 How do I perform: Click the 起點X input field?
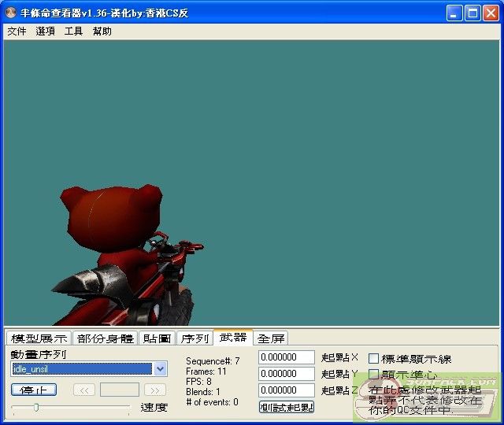pyautogui.click(x=287, y=358)
